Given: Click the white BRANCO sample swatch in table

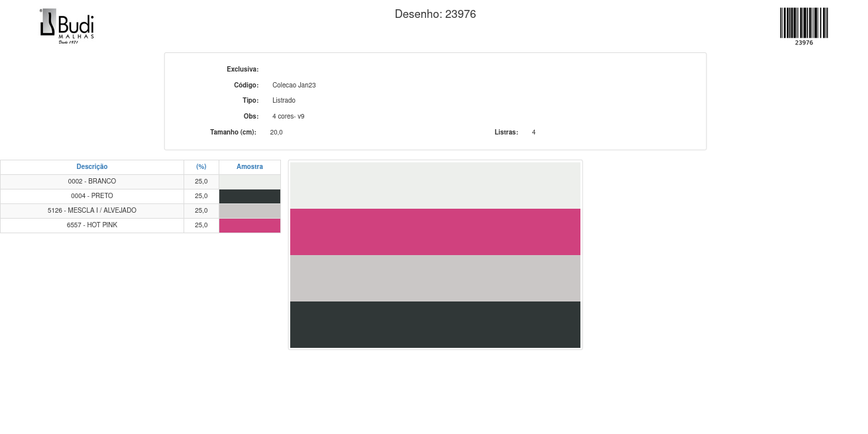Looking at the screenshot, I should click(x=250, y=182).
